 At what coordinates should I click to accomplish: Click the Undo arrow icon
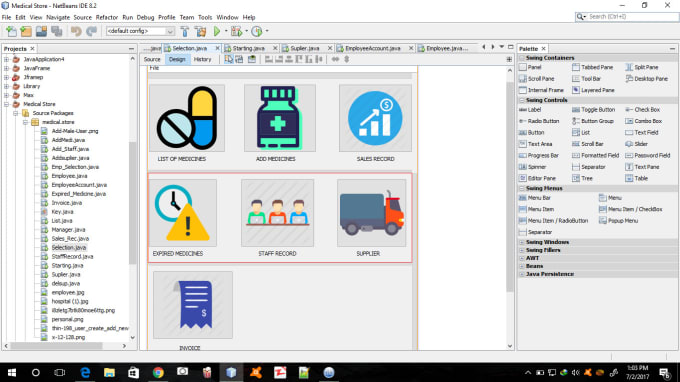(76, 31)
